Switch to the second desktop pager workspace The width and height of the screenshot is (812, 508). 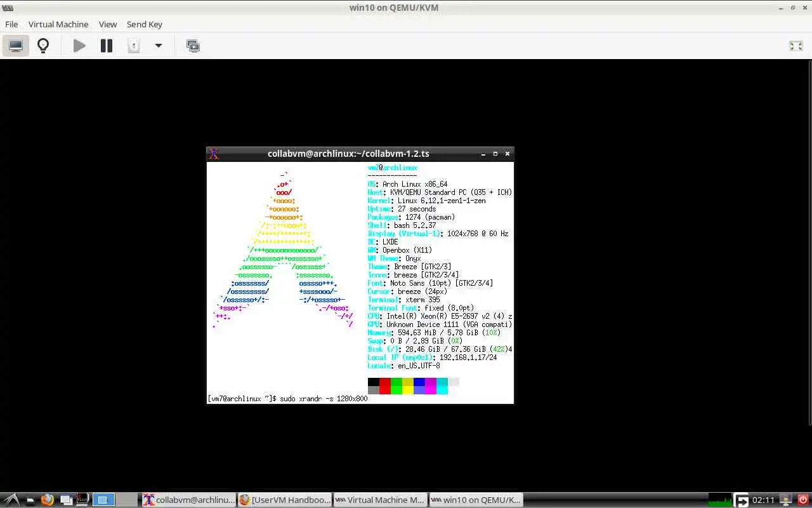tap(127, 500)
